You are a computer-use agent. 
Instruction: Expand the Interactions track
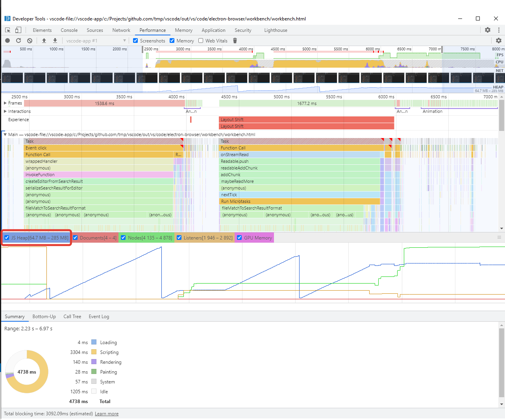5,111
